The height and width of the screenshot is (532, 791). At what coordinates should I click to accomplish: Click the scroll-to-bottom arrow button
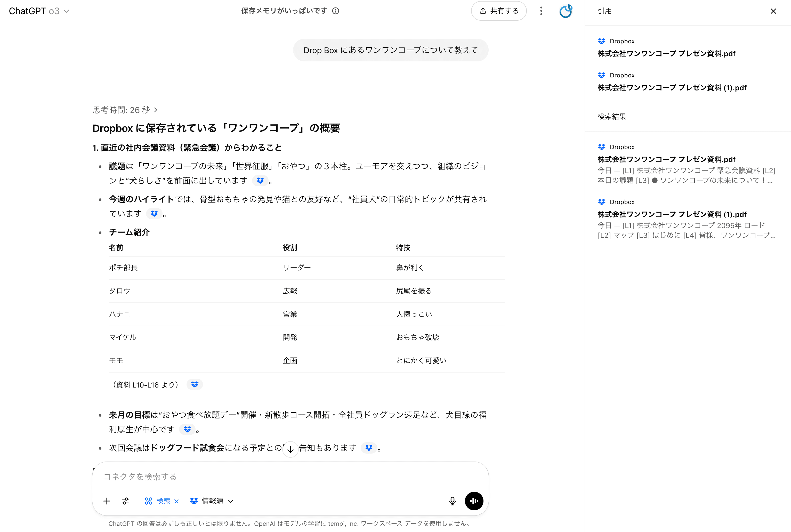(x=290, y=449)
